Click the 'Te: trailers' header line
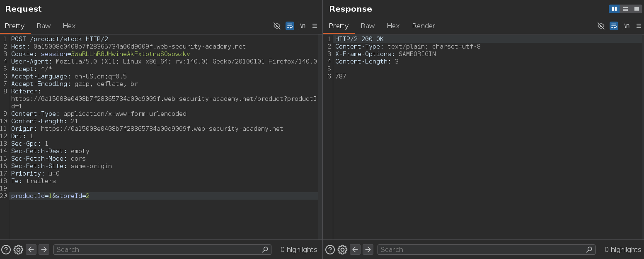The height and width of the screenshot is (259, 644). (x=33, y=181)
